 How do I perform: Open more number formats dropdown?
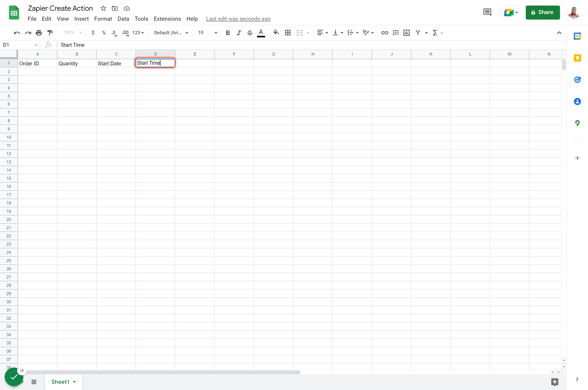click(138, 33)
